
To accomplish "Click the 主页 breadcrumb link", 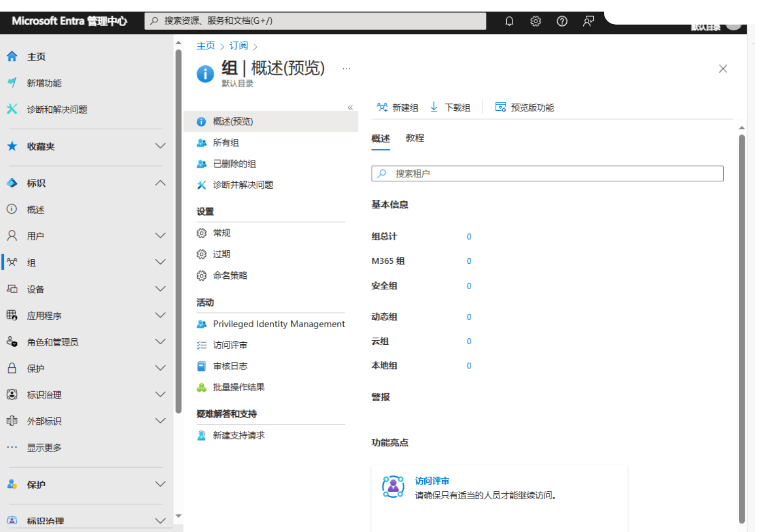I will click(x=205, y=46).
